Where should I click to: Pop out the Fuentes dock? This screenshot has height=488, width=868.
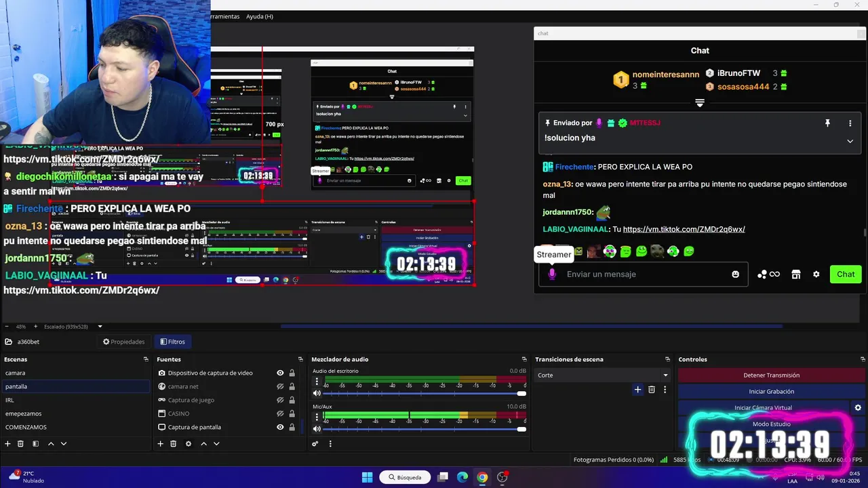click(300, 359)
